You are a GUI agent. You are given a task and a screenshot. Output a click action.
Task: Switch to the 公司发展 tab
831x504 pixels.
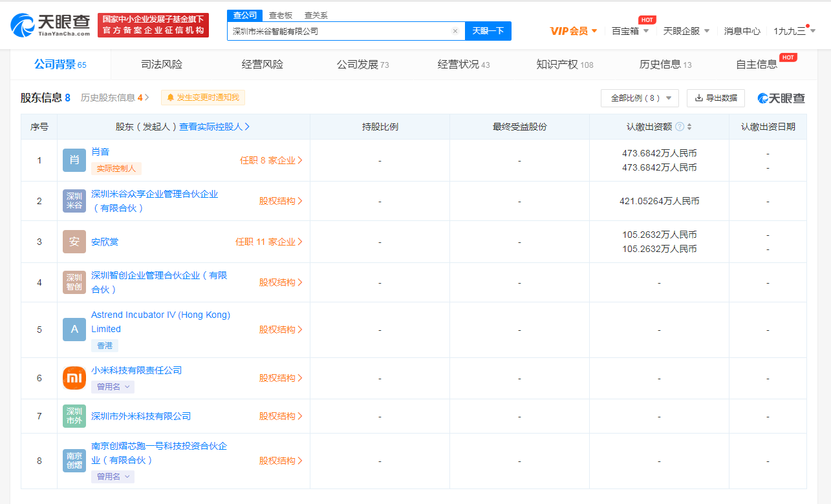(363, 65)
